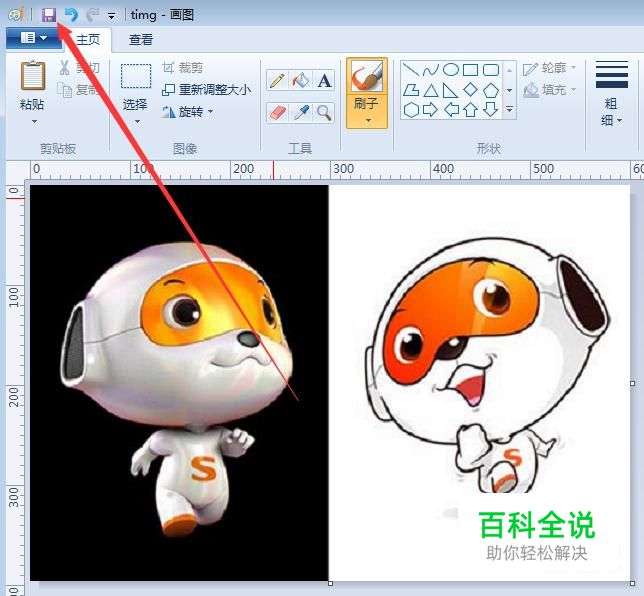Click 重新调整大小 (Resize) button
Image resolution: width=644 pixels, height=596 pixels.
tap(207, 90)
